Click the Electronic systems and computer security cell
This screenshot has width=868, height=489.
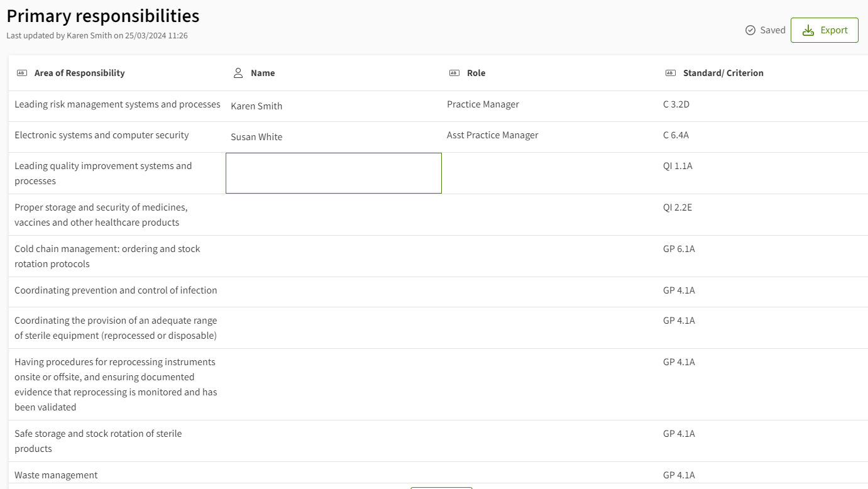click(101, 135)
